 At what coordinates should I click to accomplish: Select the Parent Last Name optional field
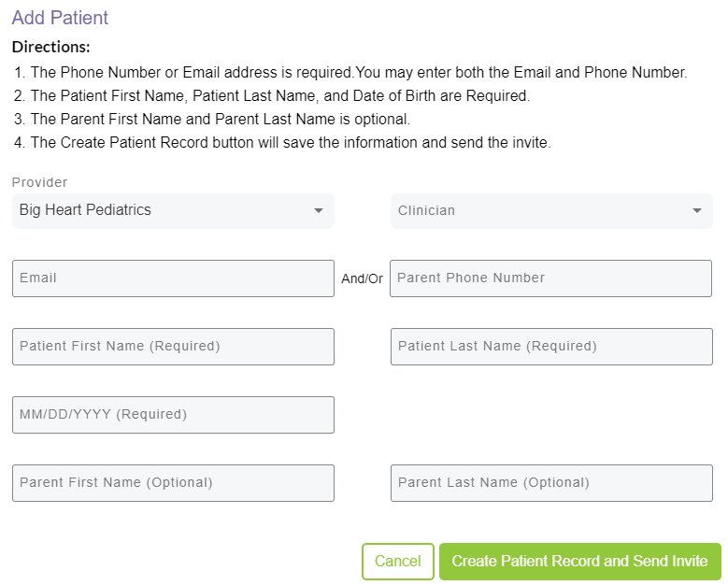[551, 483]
